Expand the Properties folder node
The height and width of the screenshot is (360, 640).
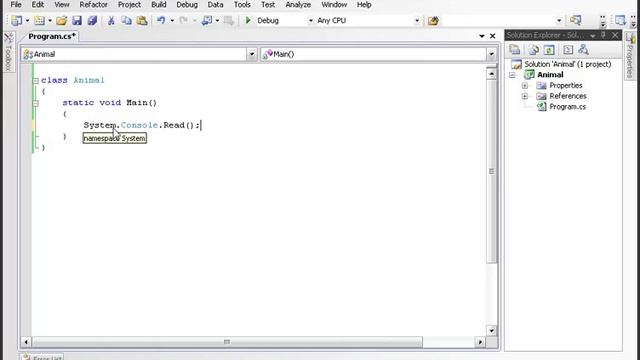coord(525,86)
